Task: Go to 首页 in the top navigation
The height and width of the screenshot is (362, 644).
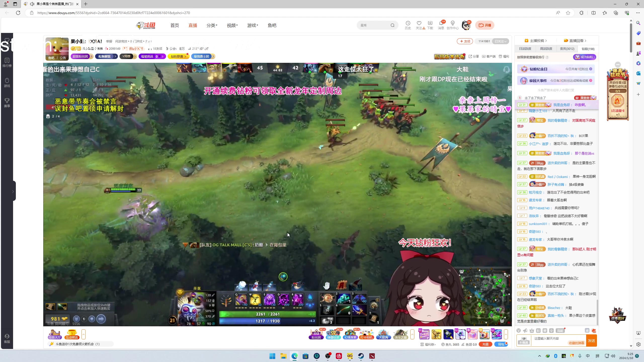Action: point(175,25)
